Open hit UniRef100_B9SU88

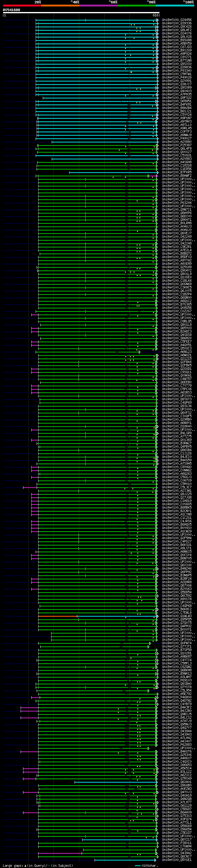click(177, 40)
